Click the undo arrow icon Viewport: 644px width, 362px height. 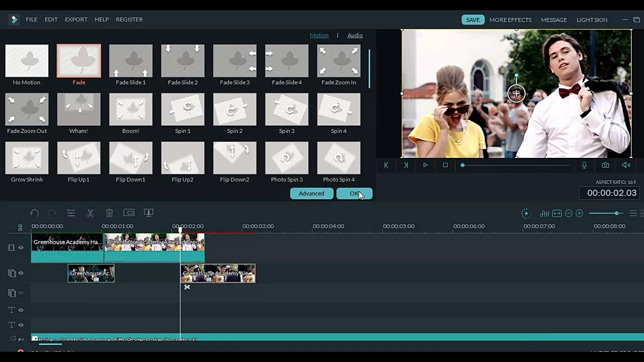pyautogui.click(x=34, y=213)
